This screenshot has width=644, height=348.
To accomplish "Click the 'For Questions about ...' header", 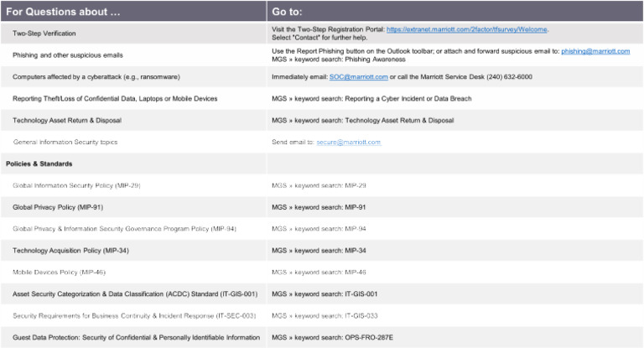I will (x=63, y=12).
